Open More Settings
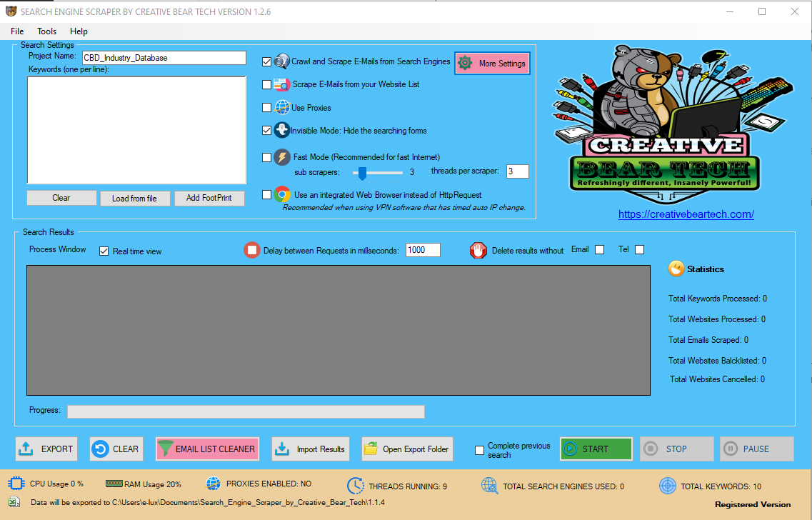Image resolution: width=812 pixels, height=520 pixels. (x=493, y=63)
